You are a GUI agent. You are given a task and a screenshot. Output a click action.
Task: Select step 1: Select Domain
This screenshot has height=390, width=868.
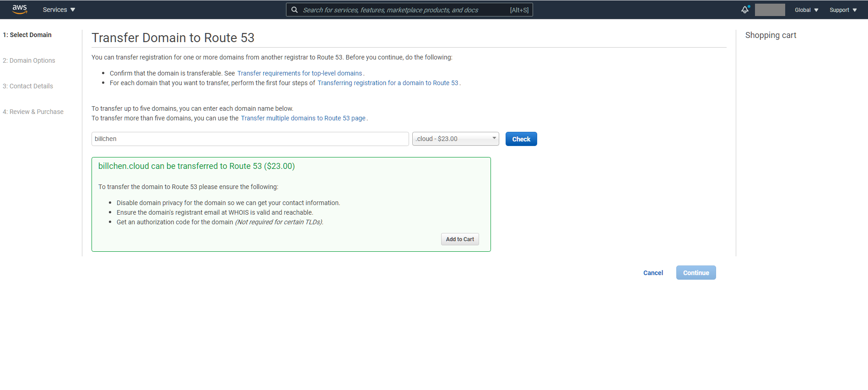[27, 35]
